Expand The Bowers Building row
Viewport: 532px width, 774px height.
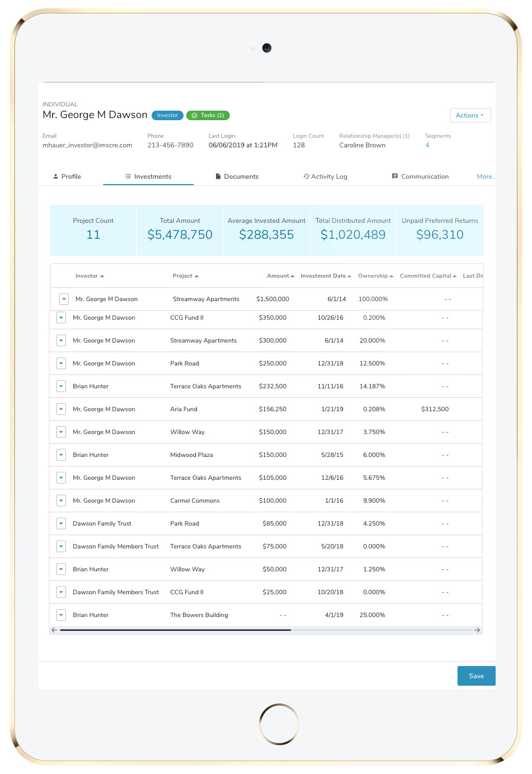[x=61, y=615]
